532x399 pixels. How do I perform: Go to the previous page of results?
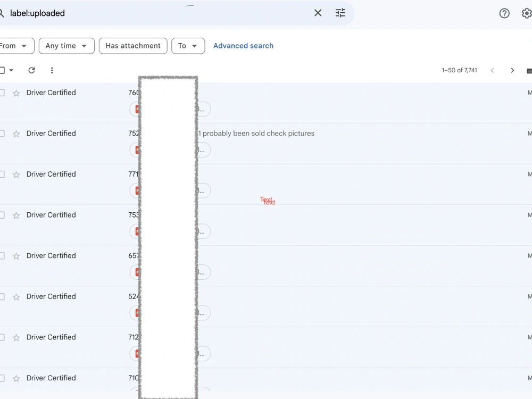[x=492, y=70]
